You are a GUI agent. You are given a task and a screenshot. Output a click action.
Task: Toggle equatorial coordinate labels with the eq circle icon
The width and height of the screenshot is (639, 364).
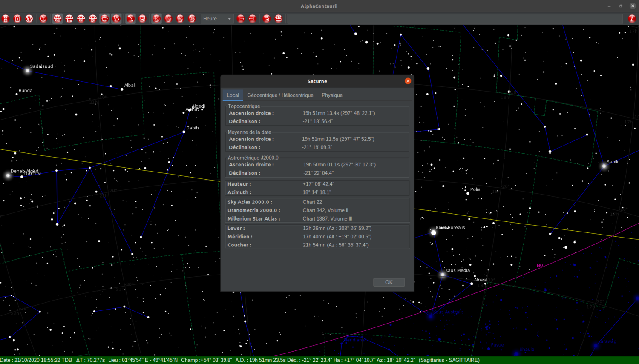click(155, 18)
